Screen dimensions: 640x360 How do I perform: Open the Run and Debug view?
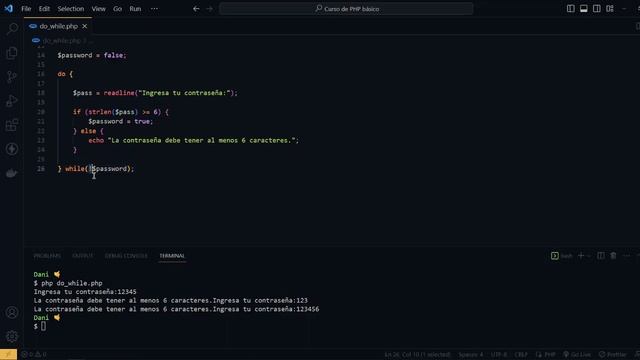click(12, 101)
